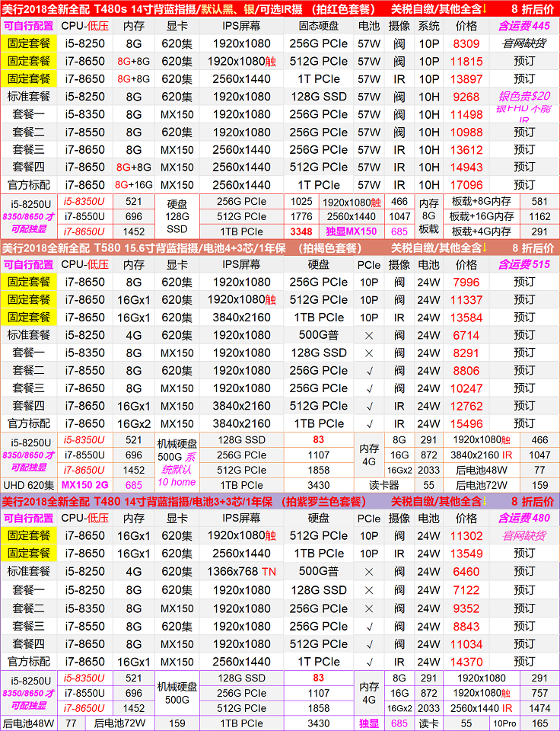Click price 14943

click(466, 167)
